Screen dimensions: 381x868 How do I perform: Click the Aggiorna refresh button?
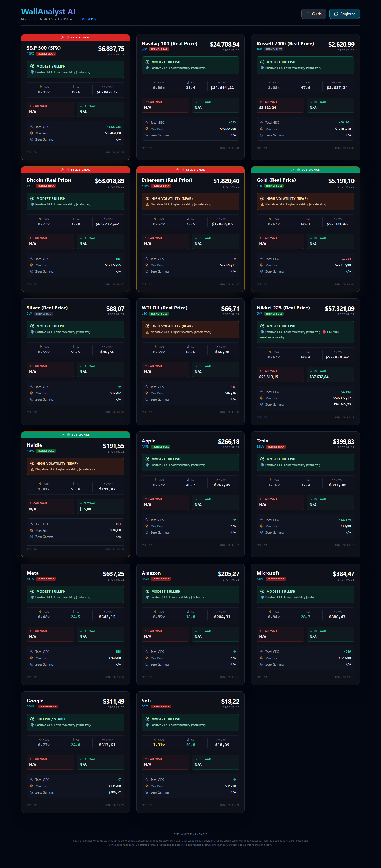click(x=344, y=14)
